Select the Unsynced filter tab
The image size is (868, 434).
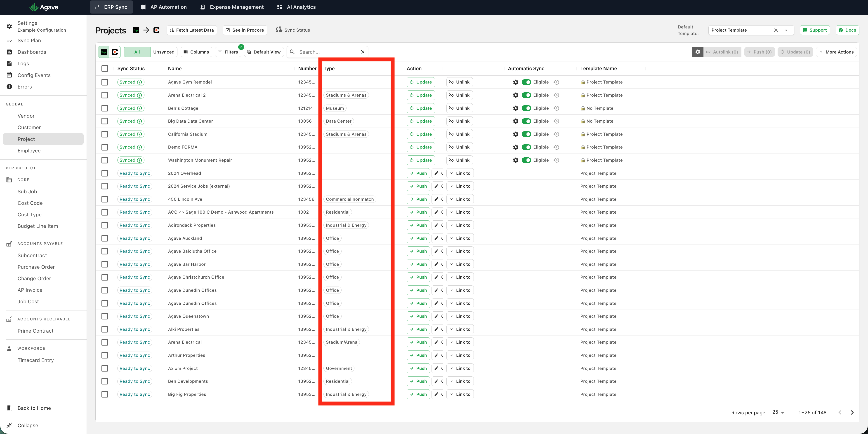164,52
